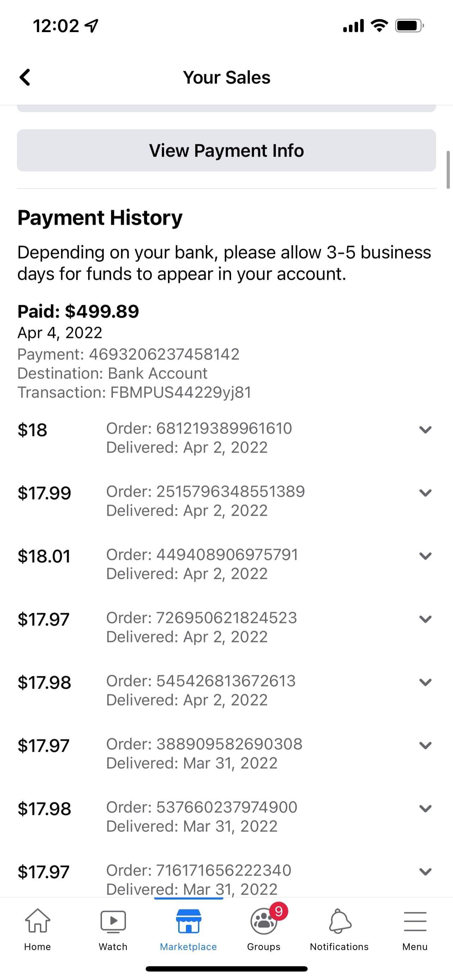Expand order 545426813672613 chevron

tap(425, 682)
